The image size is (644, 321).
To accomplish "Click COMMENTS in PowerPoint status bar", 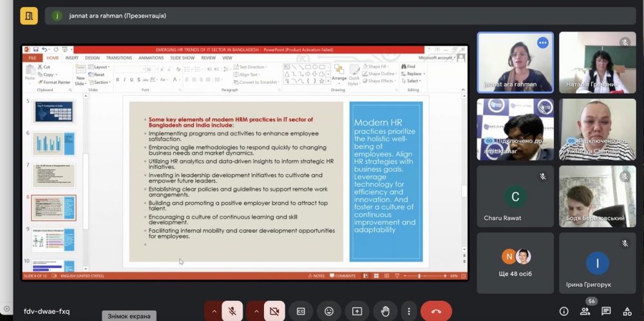I will click(x=343, y=276).
